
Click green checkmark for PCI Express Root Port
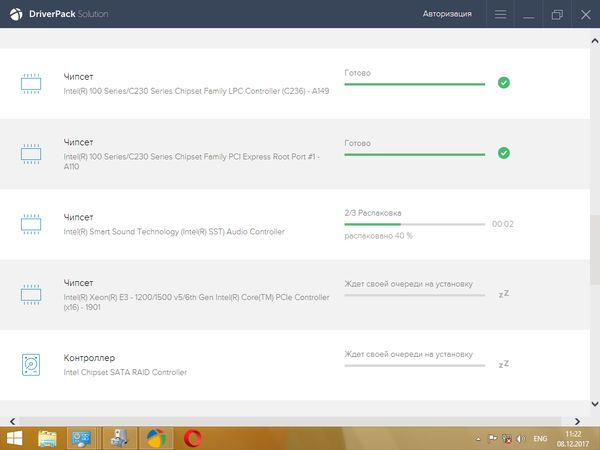click(504, 153)
